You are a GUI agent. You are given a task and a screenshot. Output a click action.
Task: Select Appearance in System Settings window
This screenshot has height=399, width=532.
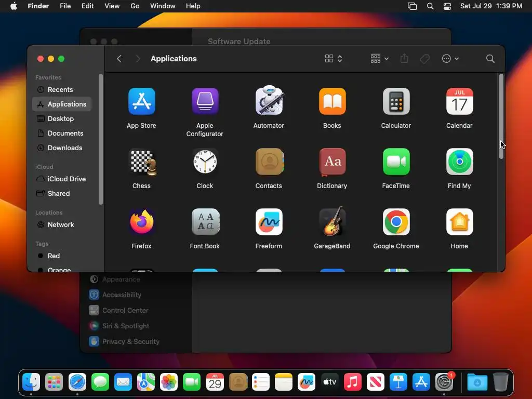(x=115, y=279)
